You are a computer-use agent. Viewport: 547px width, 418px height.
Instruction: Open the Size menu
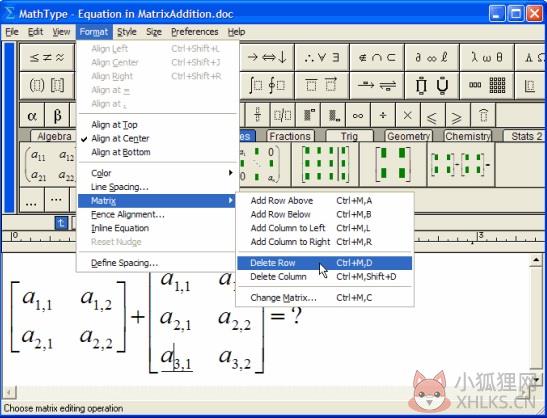[x=154, y=32]
